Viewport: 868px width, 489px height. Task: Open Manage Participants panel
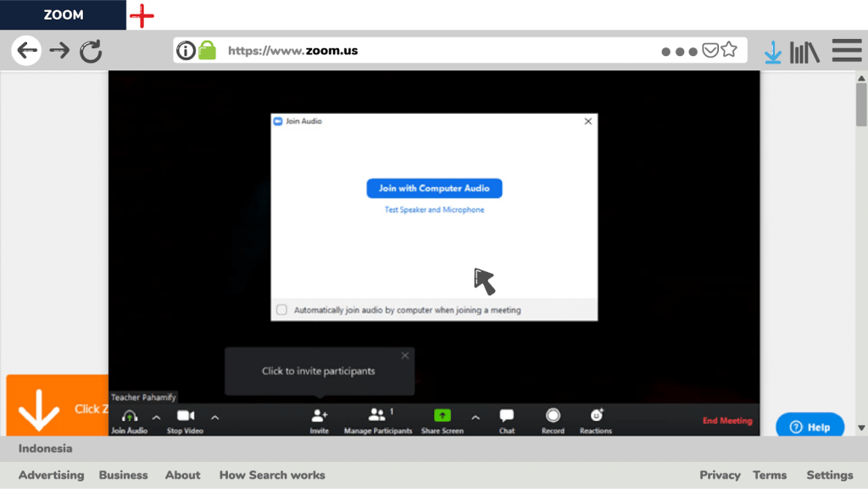[x=378, y=421]
